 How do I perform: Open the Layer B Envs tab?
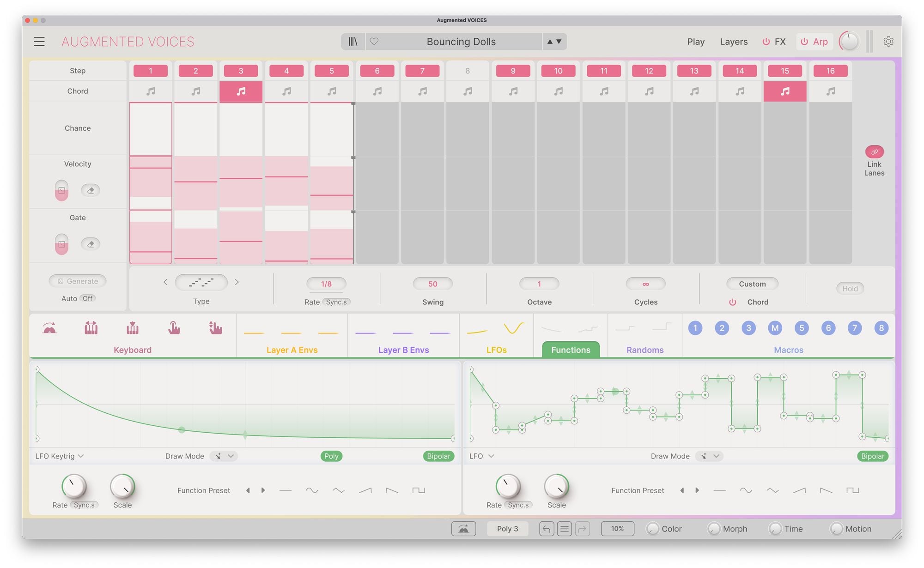point(404,350)
